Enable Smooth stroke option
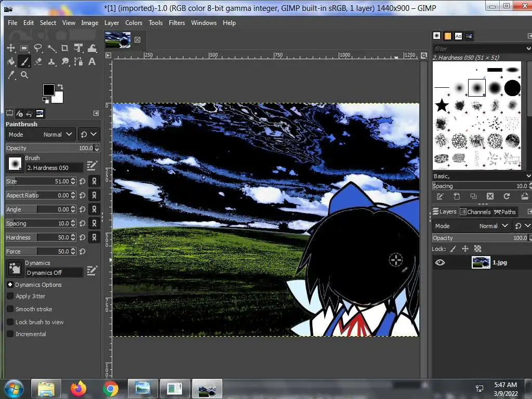The width and height of the screenshot is (532, 399). point(10,309)
